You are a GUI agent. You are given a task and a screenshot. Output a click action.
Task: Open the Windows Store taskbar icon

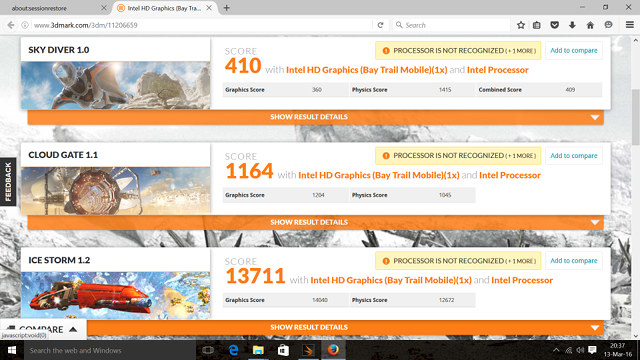tap(283, 350)
